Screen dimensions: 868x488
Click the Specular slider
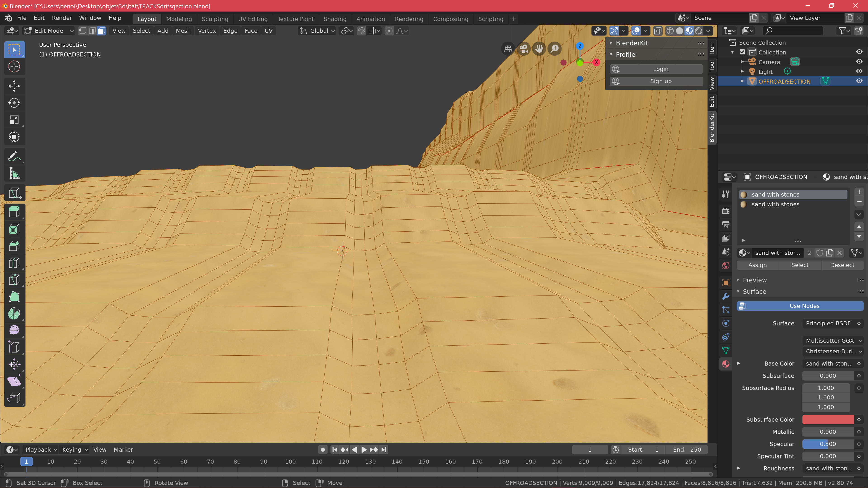(828, 444)
